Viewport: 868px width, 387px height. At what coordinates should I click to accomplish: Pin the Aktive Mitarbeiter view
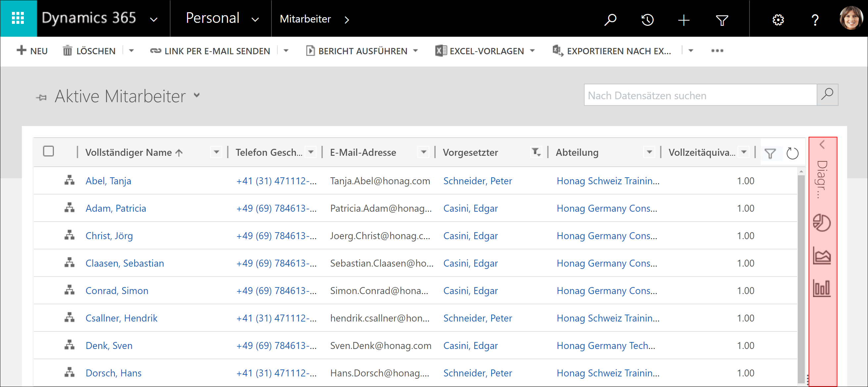pos(41,98)
